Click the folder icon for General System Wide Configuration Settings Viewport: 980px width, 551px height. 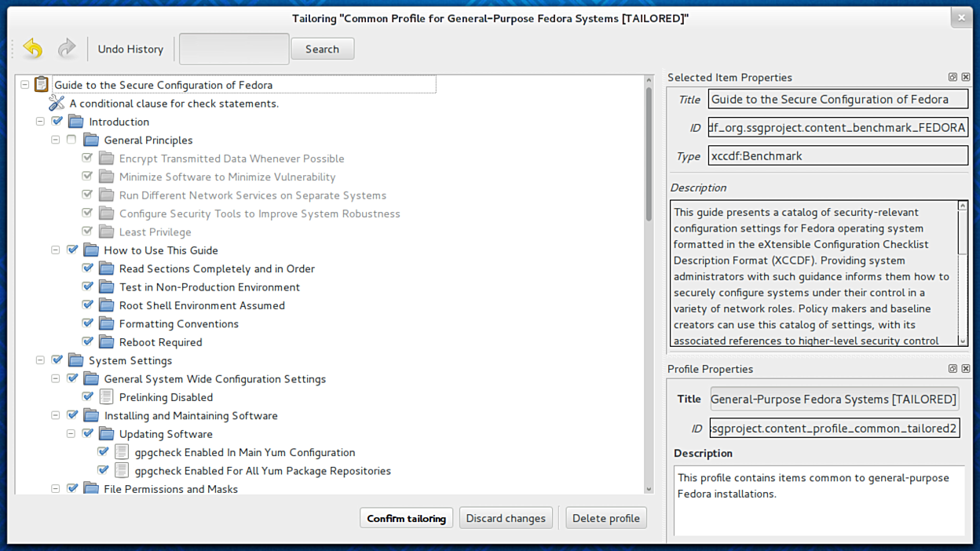tap(91, 378)
